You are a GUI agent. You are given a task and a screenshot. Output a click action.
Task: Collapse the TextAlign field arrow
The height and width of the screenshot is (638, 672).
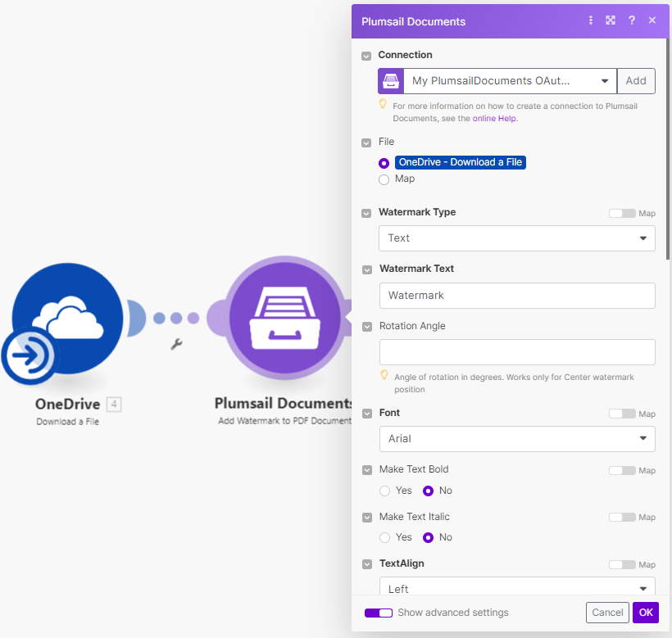(367, 564)
